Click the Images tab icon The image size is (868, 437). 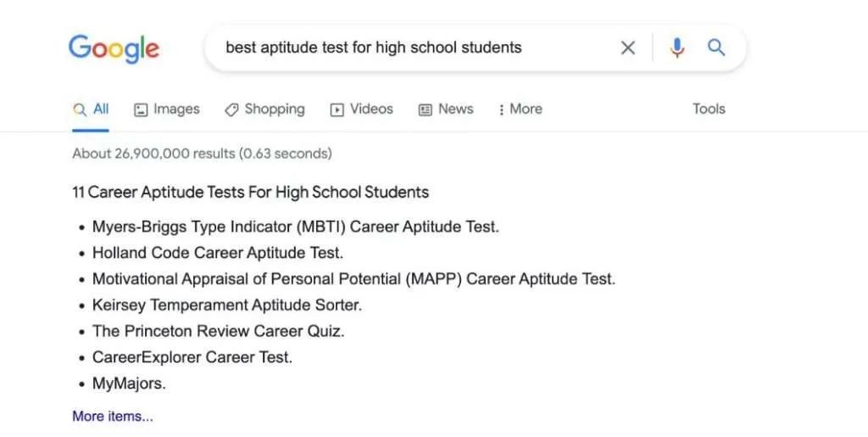(141, 109)
